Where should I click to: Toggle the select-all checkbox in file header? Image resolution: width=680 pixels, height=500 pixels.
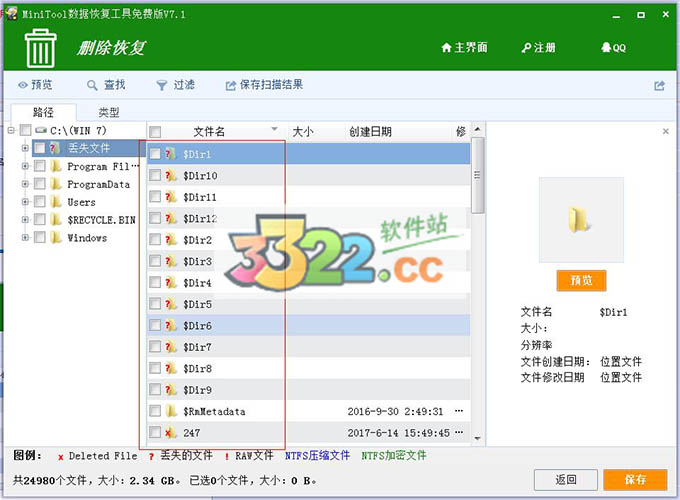tap(155, 132)
